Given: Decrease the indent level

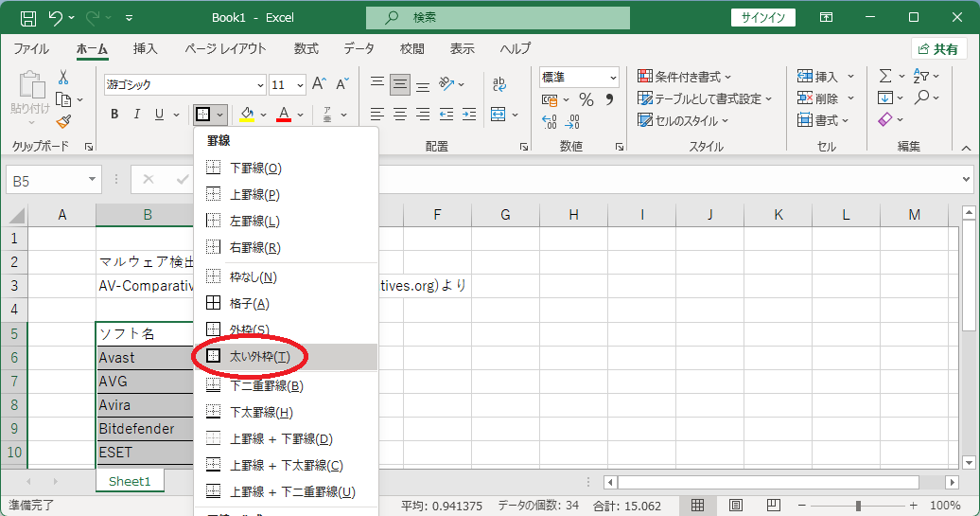Looking at the screenshot, I should (446, 115).
